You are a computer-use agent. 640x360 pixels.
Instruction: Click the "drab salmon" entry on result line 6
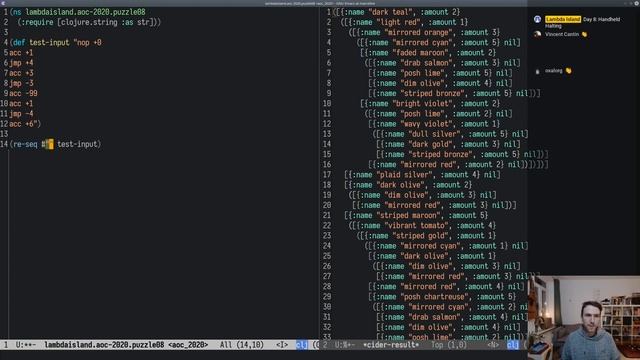click(442, 63)
